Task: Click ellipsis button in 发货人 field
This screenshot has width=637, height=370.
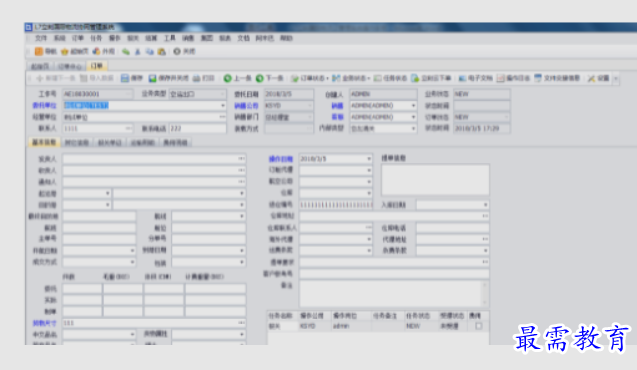Action: click(241, 159)
